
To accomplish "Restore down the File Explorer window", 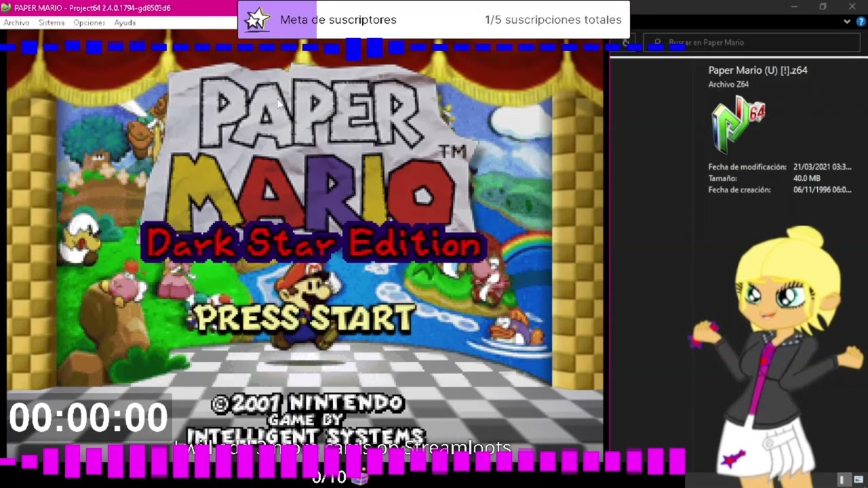I will [x=823, y=7].
